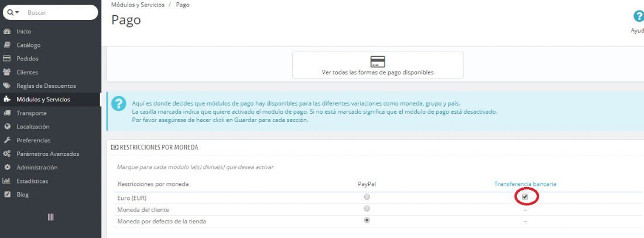Open Clientes menu item
Viewport: 644px width, 238px height.
(28, 72)
